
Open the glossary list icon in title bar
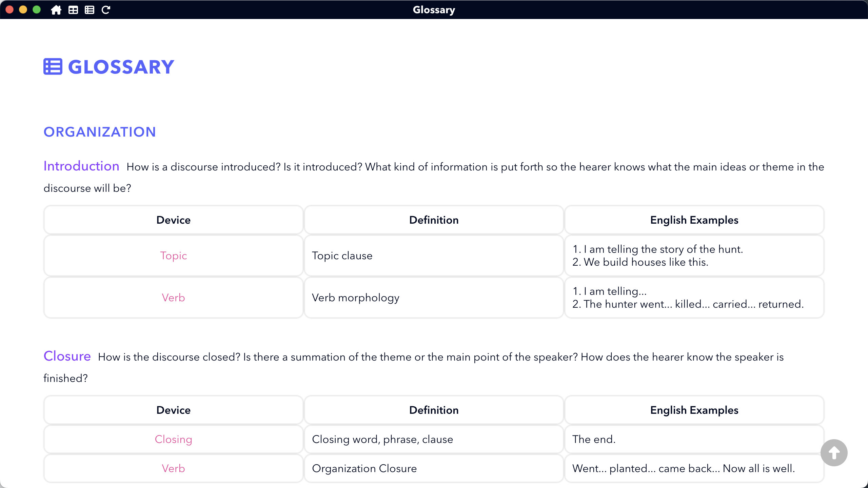90,10
